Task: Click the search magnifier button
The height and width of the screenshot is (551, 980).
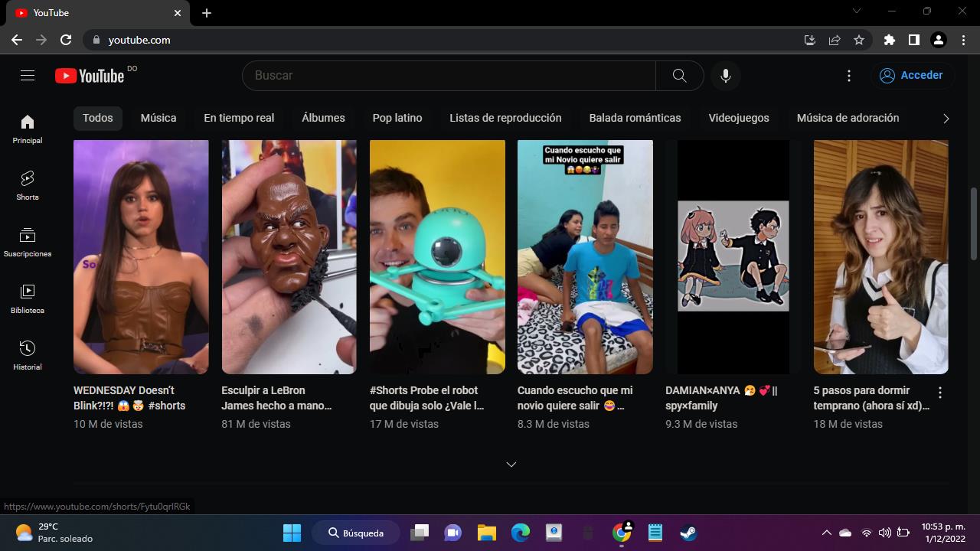Action: click(x=679, y=75)
